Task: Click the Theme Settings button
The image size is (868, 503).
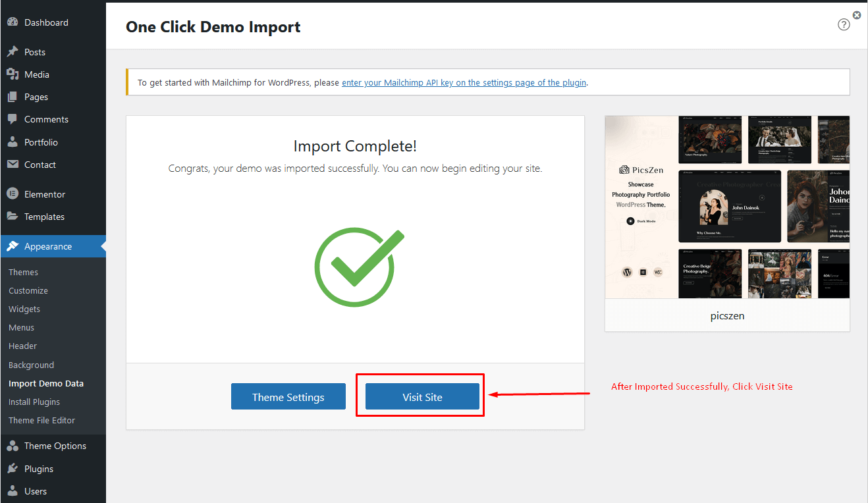Action: [x=288, y=396]
